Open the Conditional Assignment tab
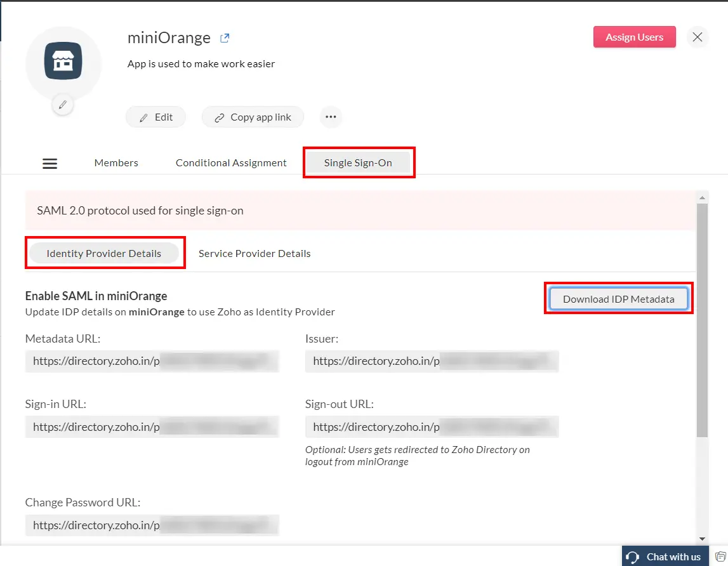 pyautogui.click(x=231, y=163)
